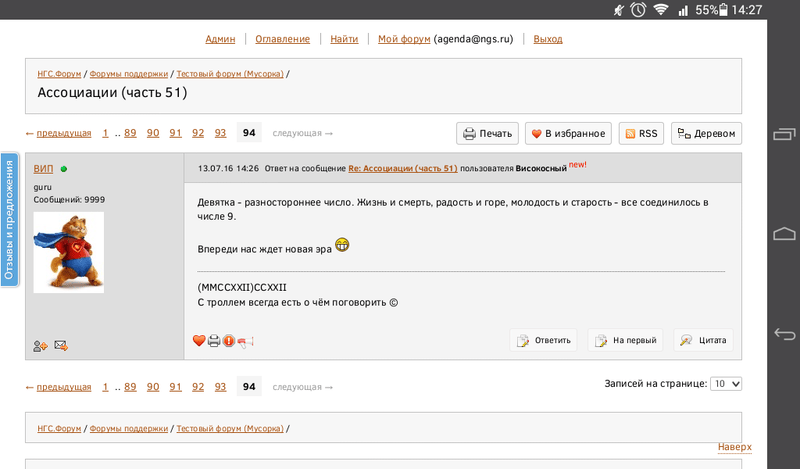Screen dimensions: 800x469
Task: Go to page 93 in bottom pagination
Action: (220, 387)
